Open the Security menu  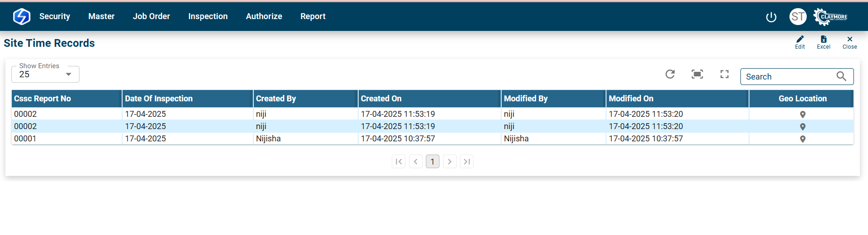[x=54, y=16]
